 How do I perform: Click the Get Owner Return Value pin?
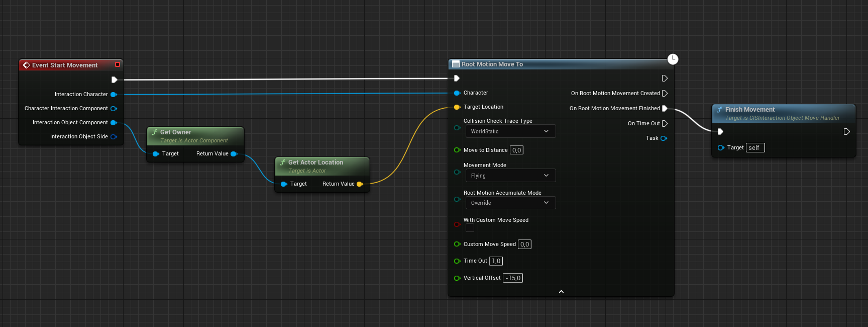[234, 154]
